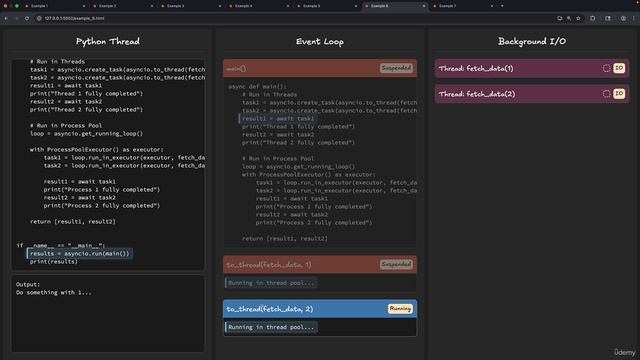This screenshot has height=360, width=640.
Task: Reload the page with the refresh icon
Action: (27, 18)
